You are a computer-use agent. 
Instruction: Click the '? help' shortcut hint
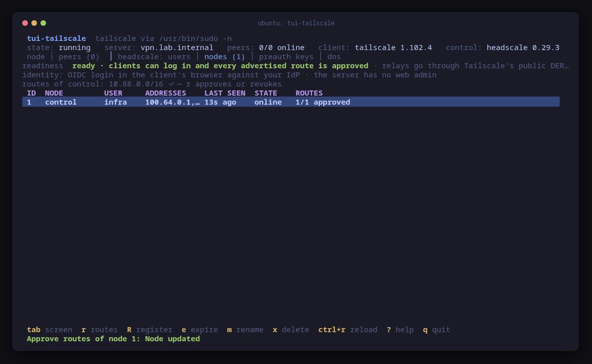point(400,330)
